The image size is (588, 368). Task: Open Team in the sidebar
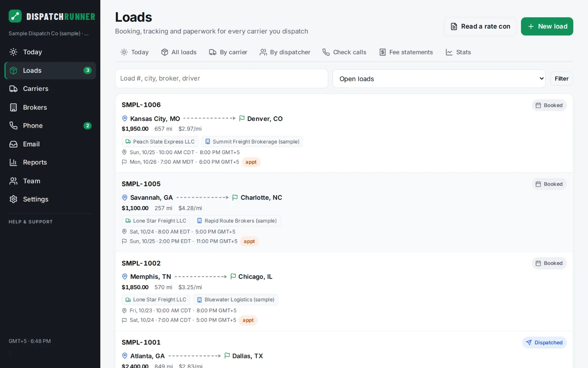tap(50, 181)
